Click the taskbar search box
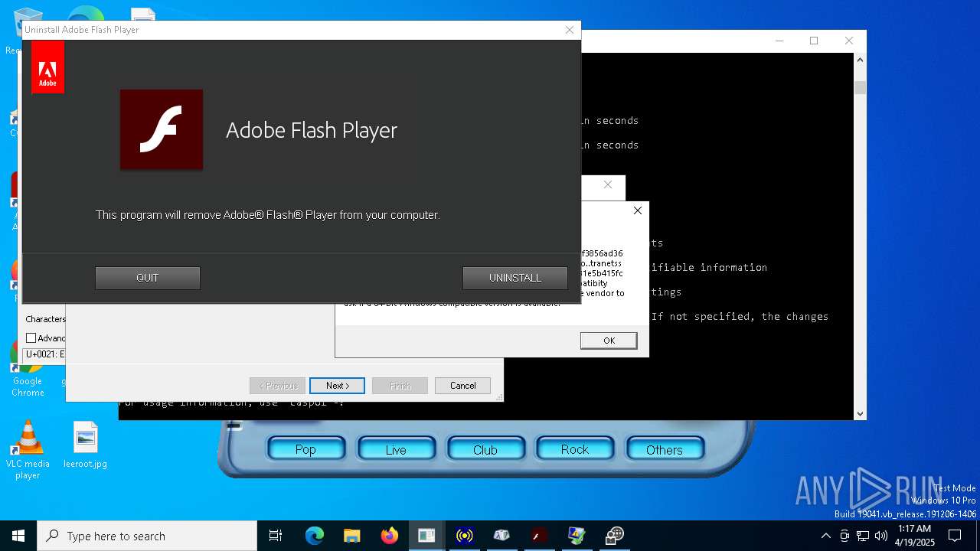Screen dimensions: 980x551 click(x=147, y=536)
